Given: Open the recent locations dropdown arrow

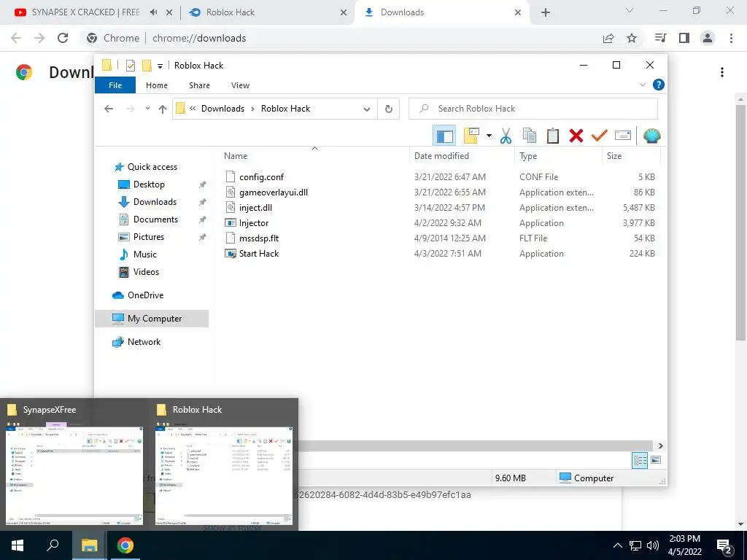Looking at the screenshot, I should click(x=147, y=109).
